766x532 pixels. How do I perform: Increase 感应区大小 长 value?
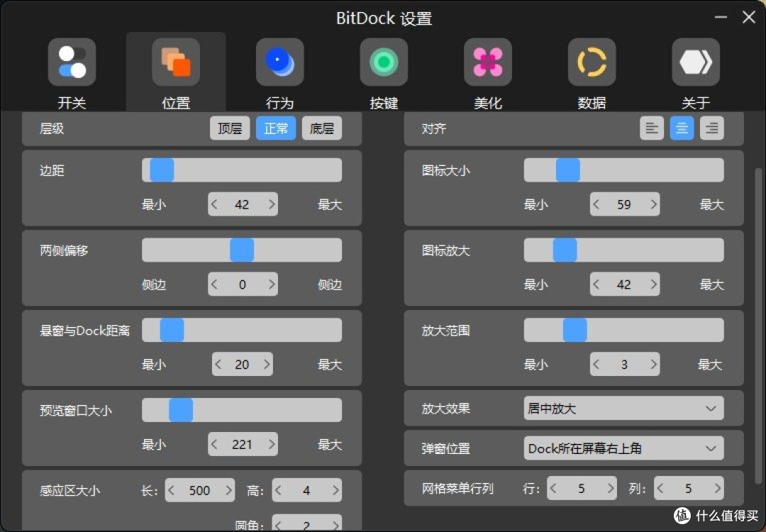[x=228, y=490]
